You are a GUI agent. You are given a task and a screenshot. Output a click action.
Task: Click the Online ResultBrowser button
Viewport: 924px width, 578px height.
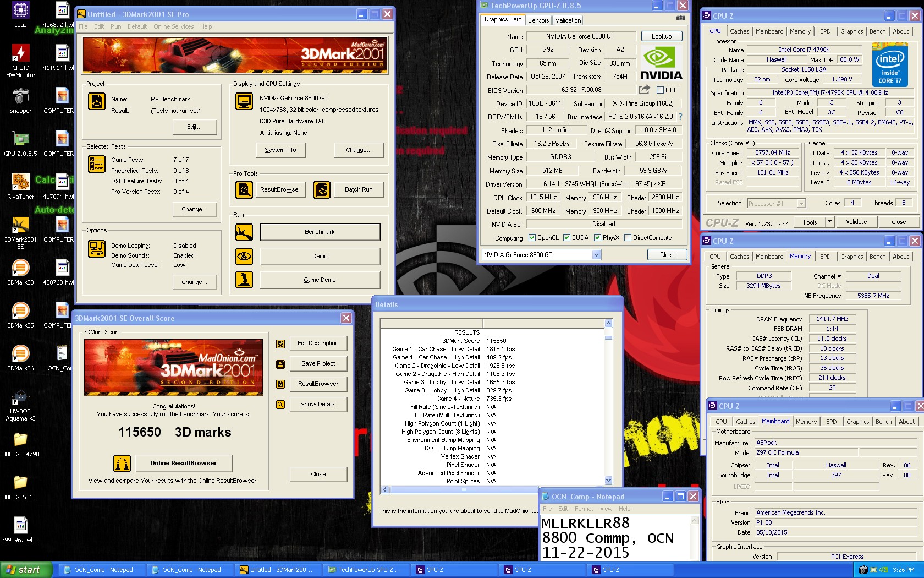click(184, 463)
